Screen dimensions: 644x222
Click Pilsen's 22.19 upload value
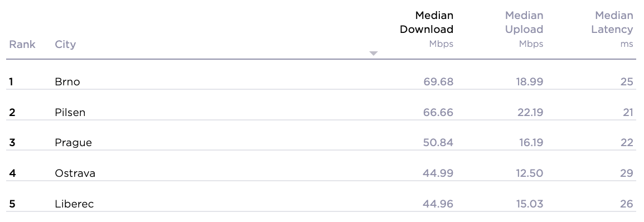tap(530, 112)
